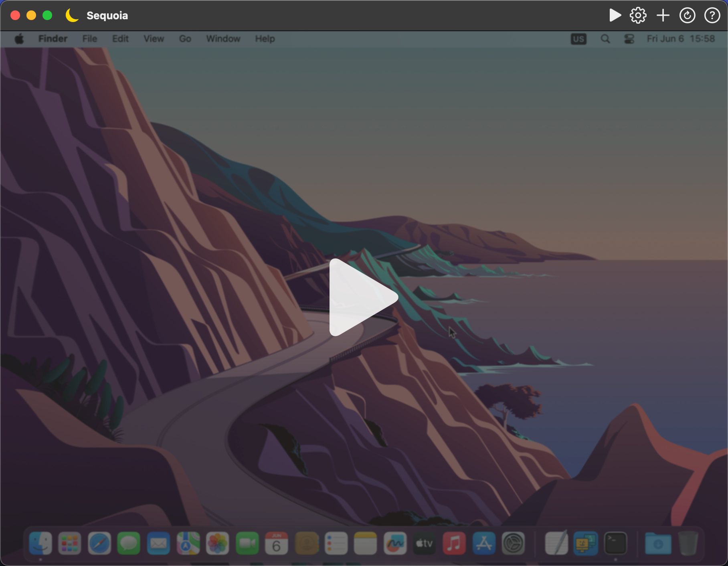Click the Fri Jun 6 15:58 clock
The height and width of the screenshot is (566, 728).
680,39
